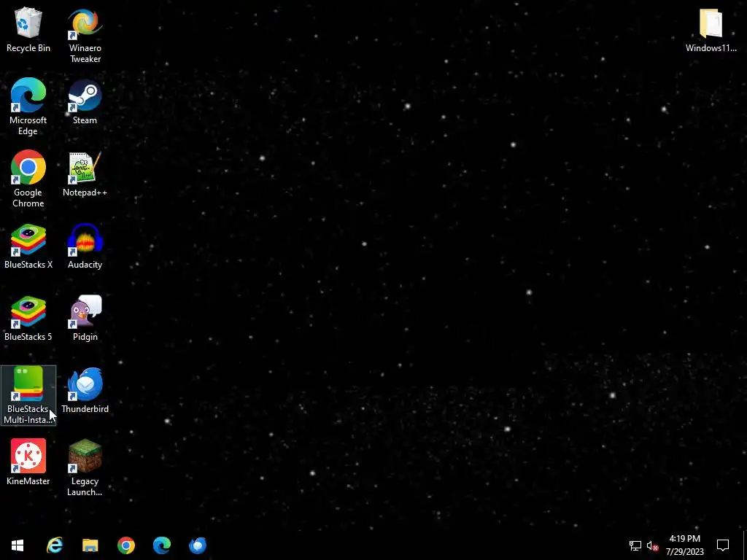Launch Thunderbird from the taskbar

(x=197, y=545)
